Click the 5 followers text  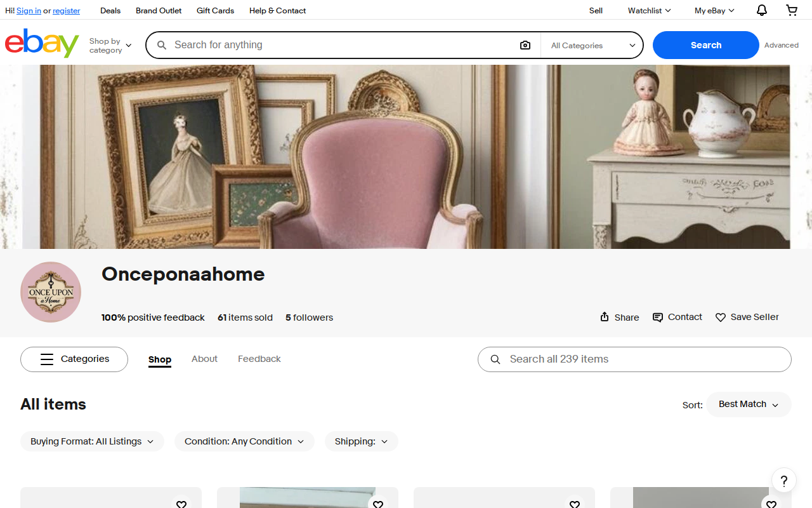click(x=309, y=317)
